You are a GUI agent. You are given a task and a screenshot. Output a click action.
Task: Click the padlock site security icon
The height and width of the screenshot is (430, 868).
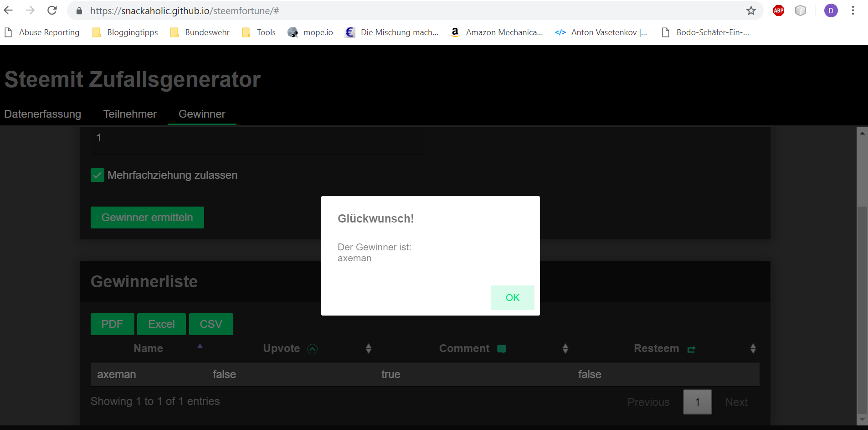click(x=79, y=11)
